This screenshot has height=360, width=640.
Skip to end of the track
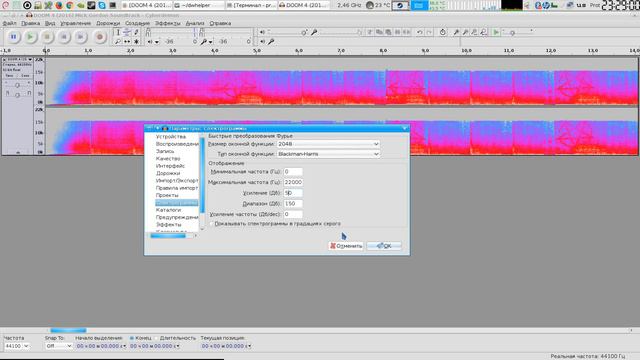pos(81,37)
